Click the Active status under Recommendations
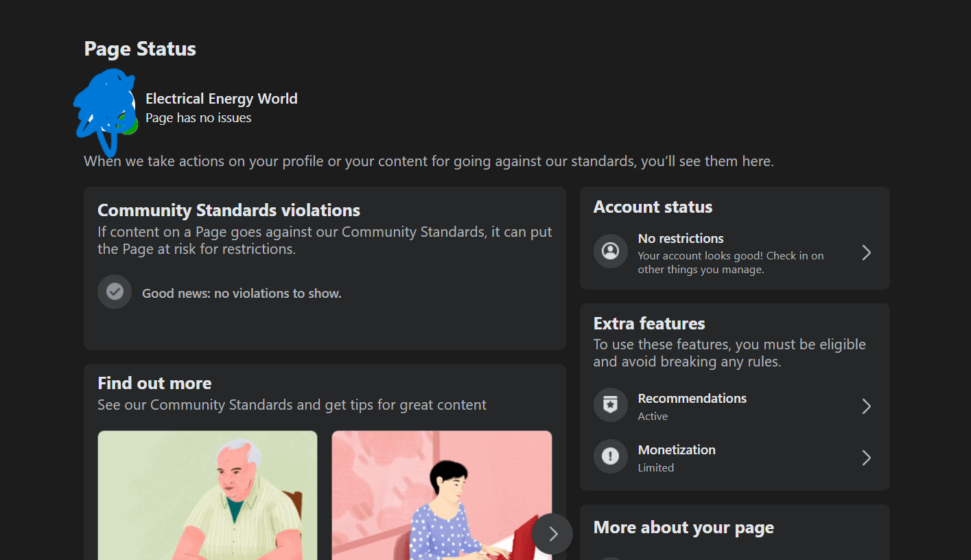 point(653,417)
